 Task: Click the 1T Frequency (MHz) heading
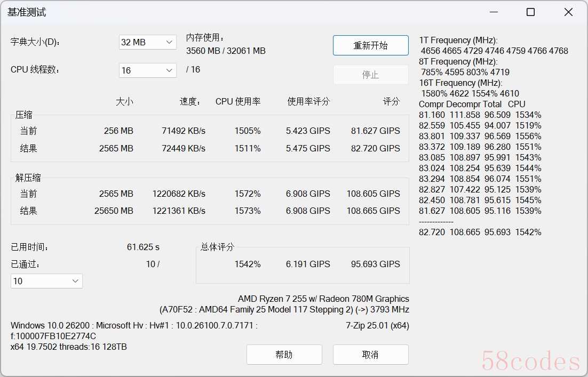[x=458, y=40]
